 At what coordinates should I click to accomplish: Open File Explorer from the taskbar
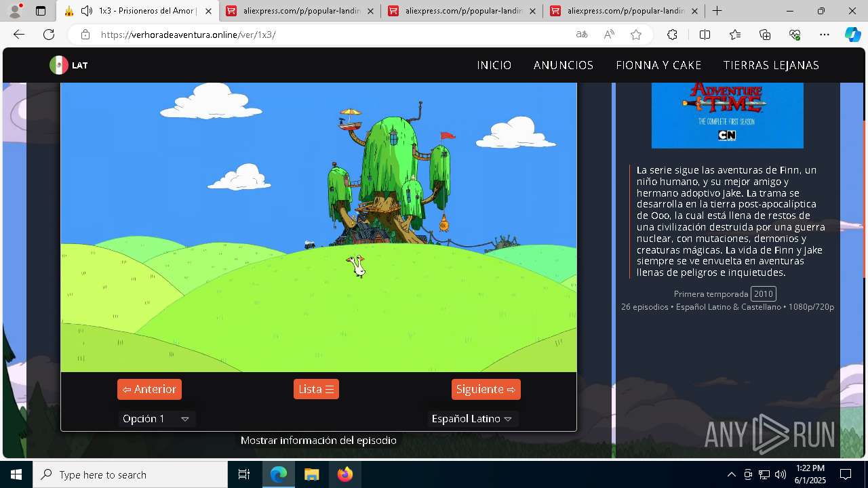point(311,474)
